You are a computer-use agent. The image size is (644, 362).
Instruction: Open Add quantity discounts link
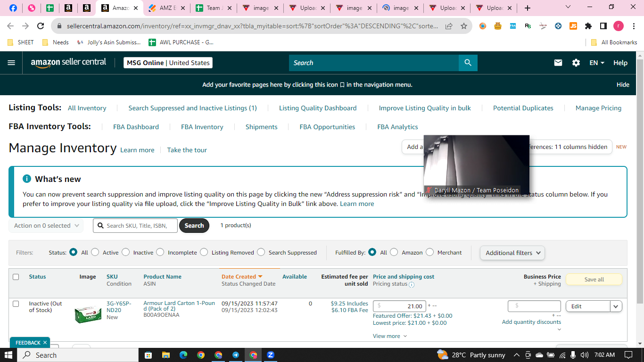[x=531, y=322]
